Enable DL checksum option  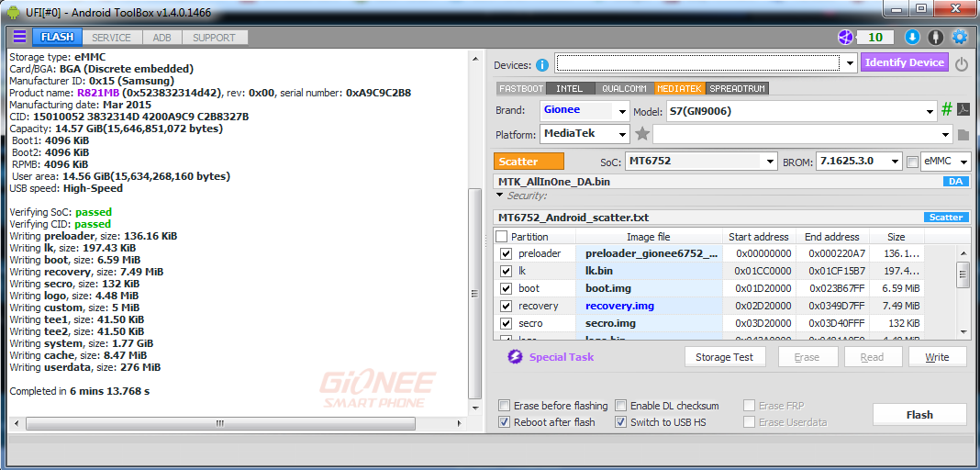pos(620,406)
